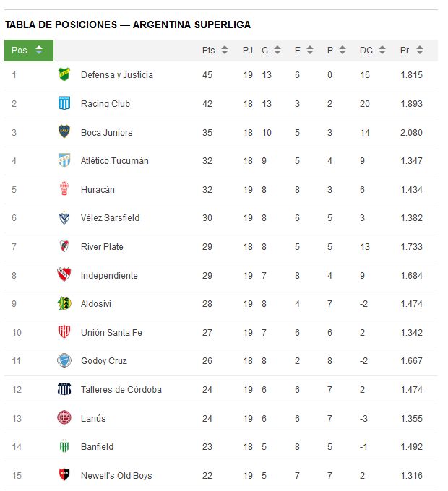Sort table by Pos. column arrows
Screen dimensions: 448x491
39,50
